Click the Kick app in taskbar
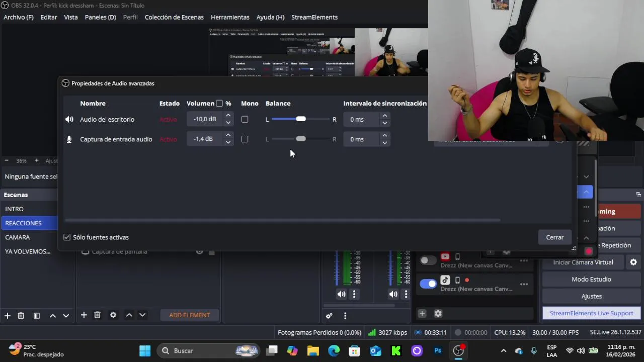 coord(396,351)
